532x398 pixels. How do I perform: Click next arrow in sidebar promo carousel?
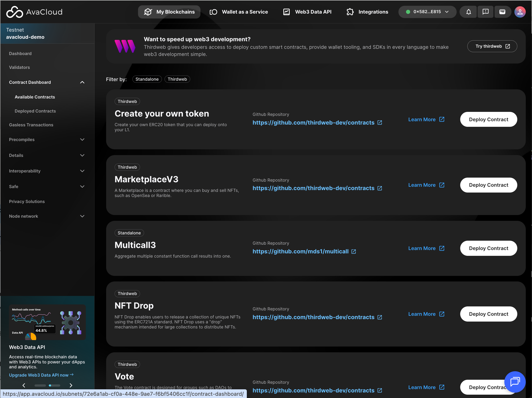(71, 386)
